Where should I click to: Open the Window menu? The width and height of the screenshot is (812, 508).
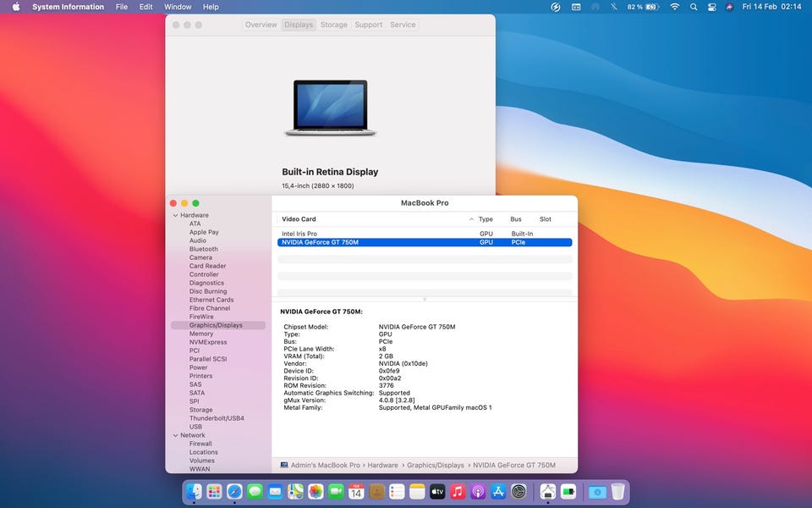click(178, 7)
